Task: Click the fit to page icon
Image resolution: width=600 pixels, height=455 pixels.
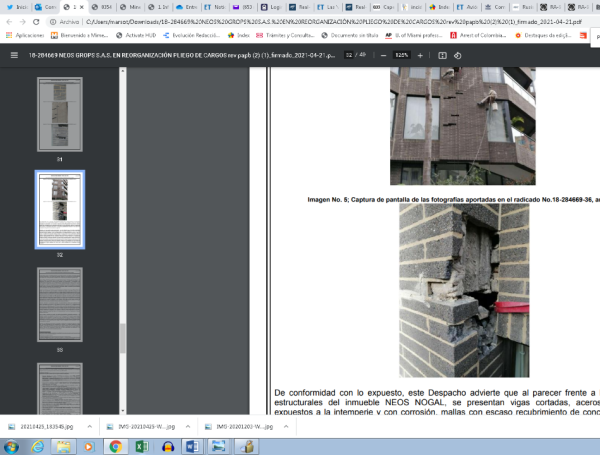Action: (x=442, y=55)
